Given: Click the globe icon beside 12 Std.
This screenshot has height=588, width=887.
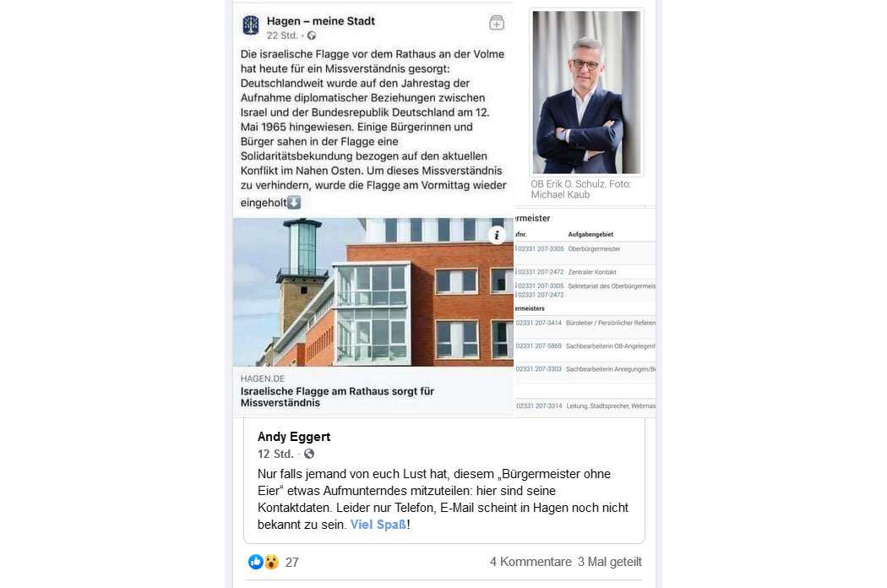Looking at the screenshot, I should tap(309, 454).
